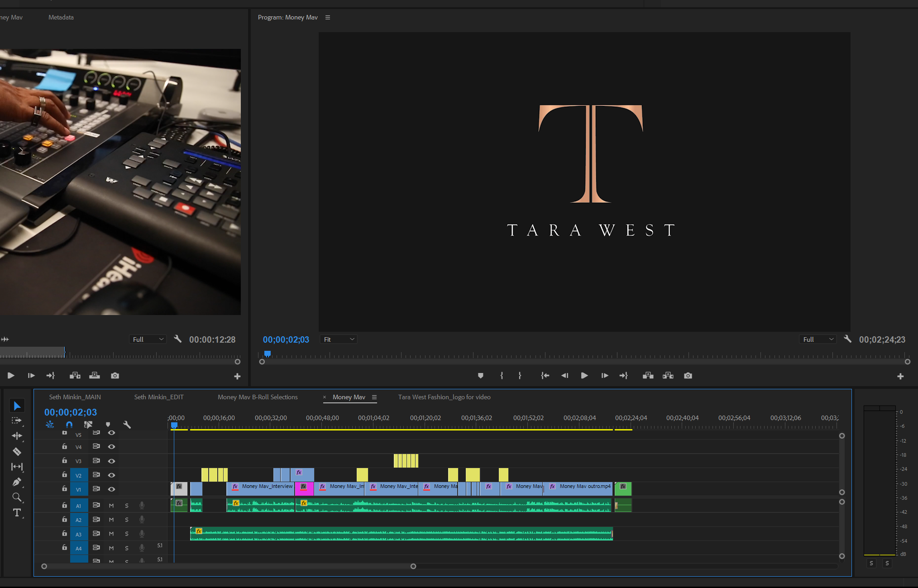This screenshot has height=588, width=918.
Task: Add marker in timeline header
Action: point(108,425)
